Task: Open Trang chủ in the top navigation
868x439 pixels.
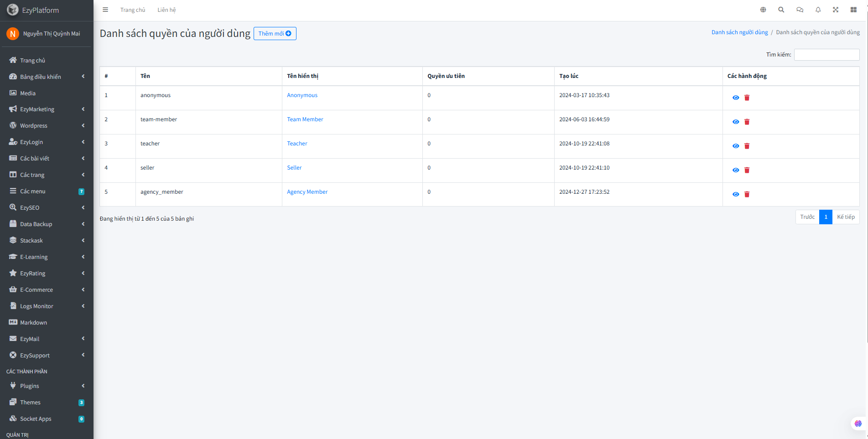Action: pos(133,10)
